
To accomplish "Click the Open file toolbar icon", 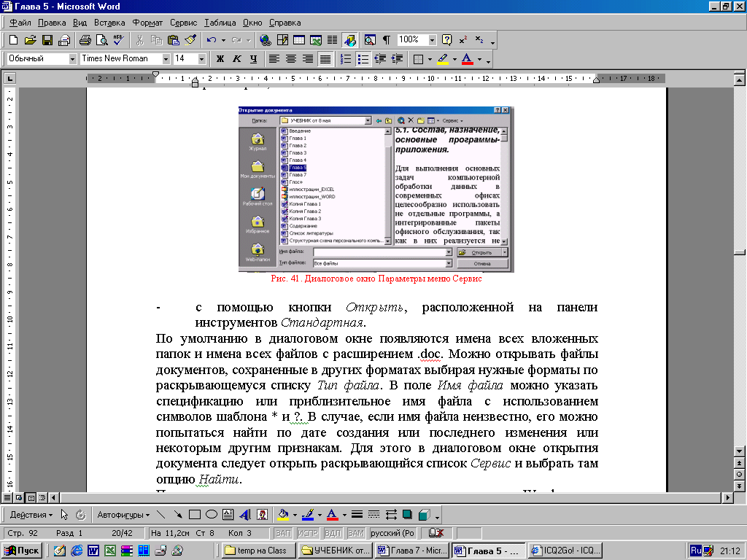I will [30, 40].
